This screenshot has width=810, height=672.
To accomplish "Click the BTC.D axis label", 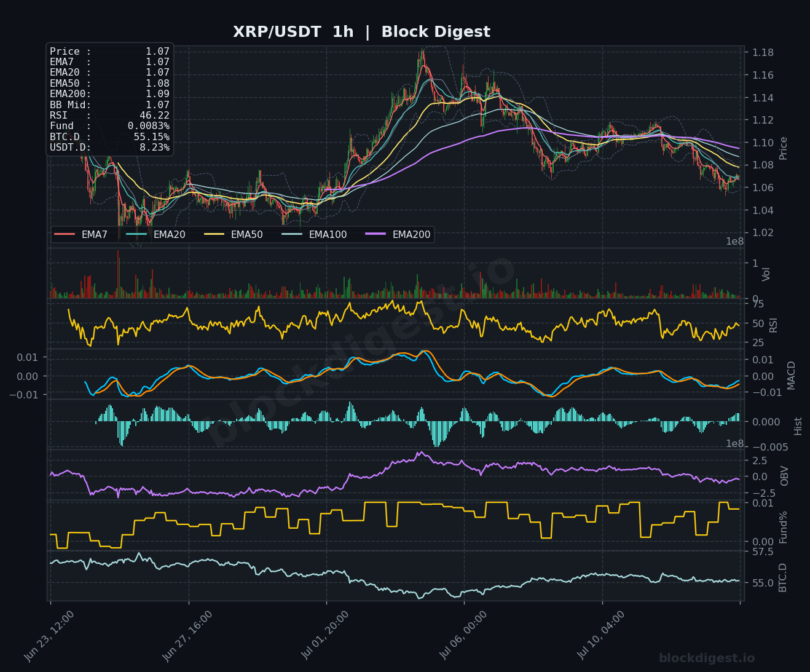I will 782,577.
